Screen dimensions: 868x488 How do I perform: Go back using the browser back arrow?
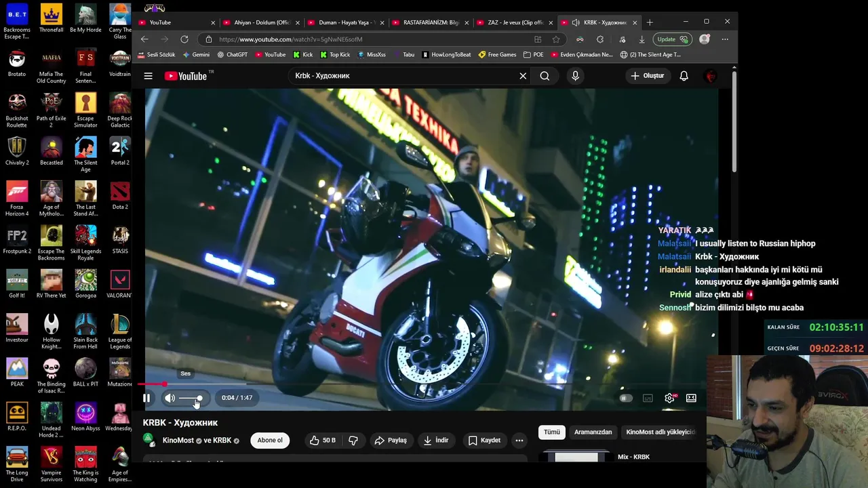coord(144,39)
